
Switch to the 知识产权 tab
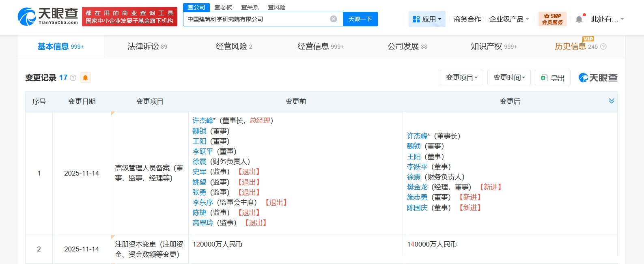tap(493, 47)
